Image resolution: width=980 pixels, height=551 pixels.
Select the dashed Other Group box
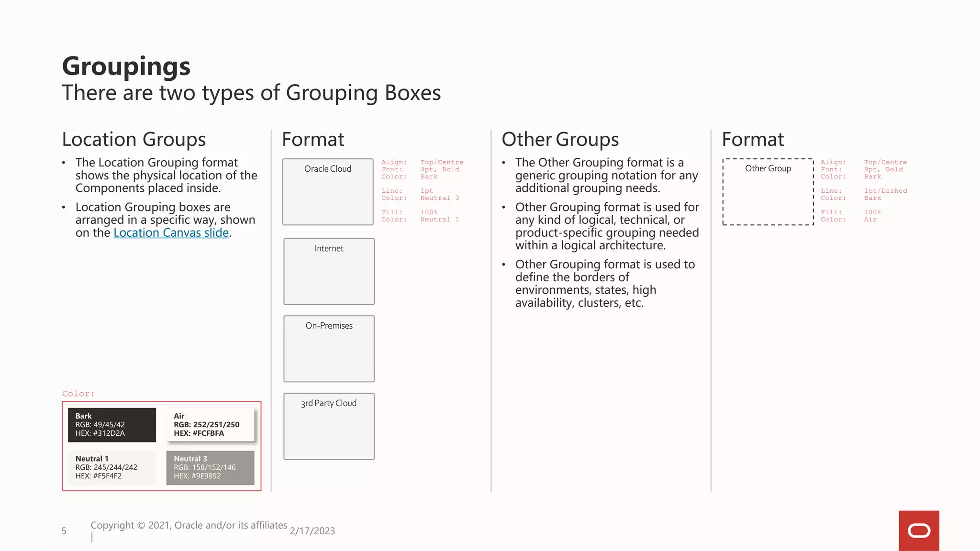(768, 192)
